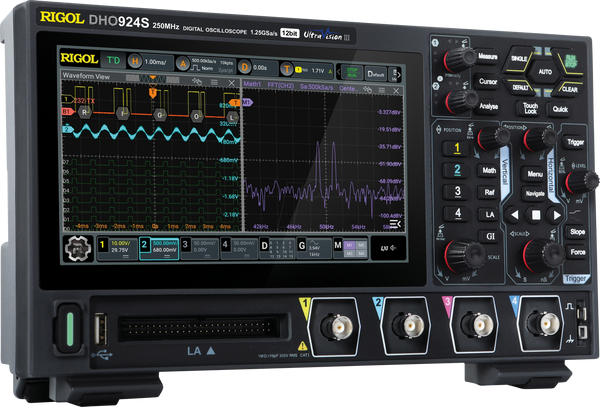The height and width of the screenshot is (407, 600).
Task: Tap the orange A acquisition icon
Action: 183,64
